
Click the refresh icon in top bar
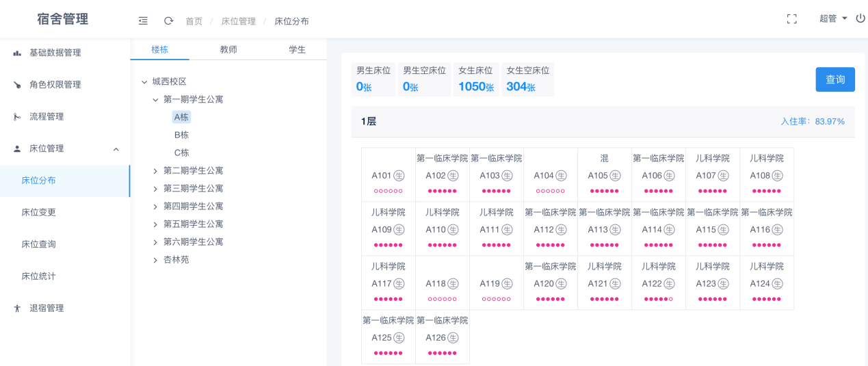tap(168, 21)
